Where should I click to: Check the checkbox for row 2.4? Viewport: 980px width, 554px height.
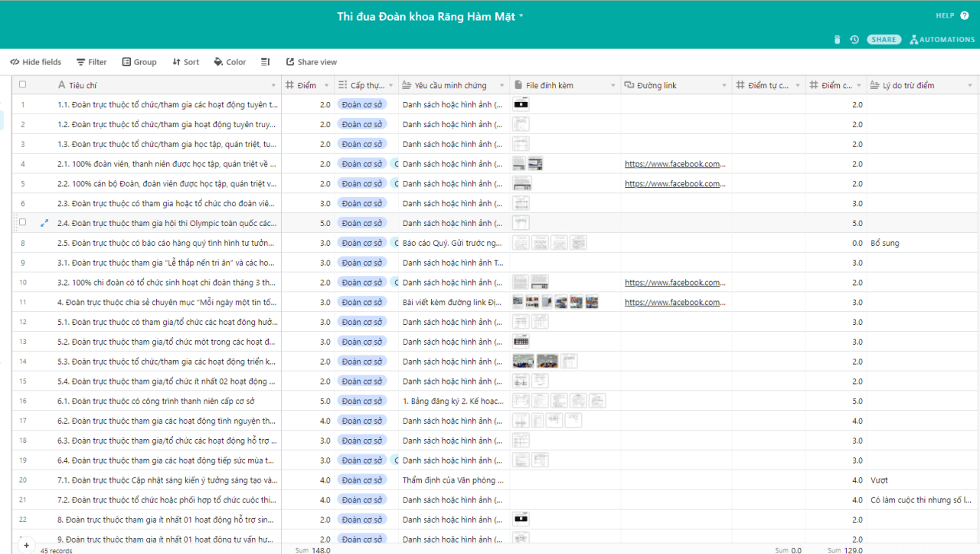point(22,222)
